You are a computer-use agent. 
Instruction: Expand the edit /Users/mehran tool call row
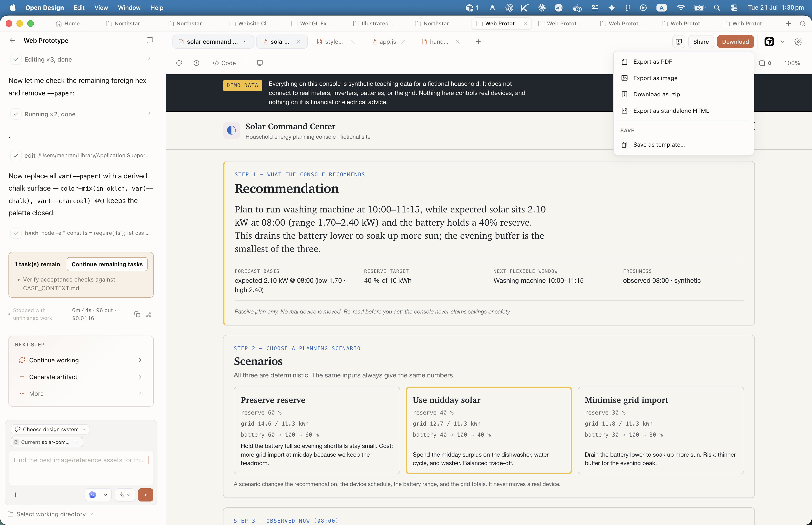(81, 155)
